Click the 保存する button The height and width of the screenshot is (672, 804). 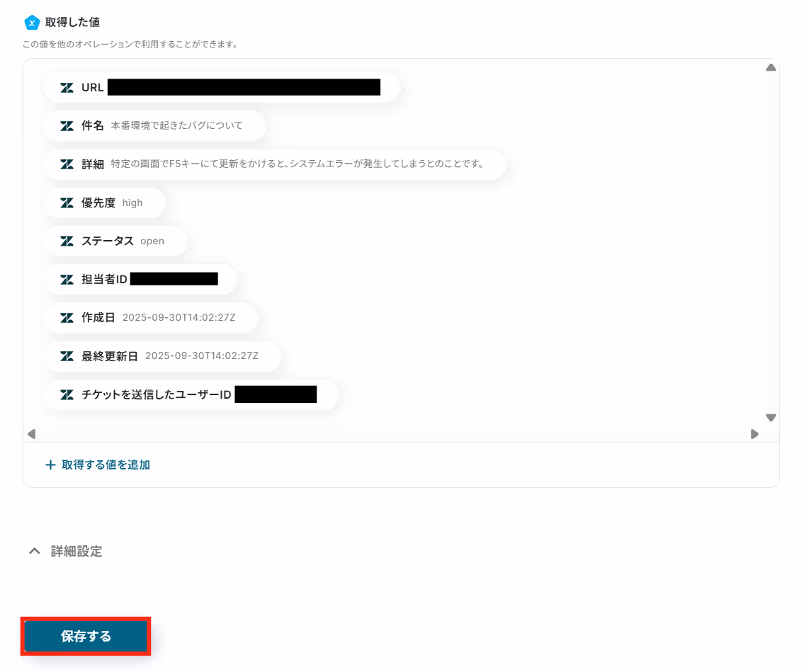click(86, 636)
